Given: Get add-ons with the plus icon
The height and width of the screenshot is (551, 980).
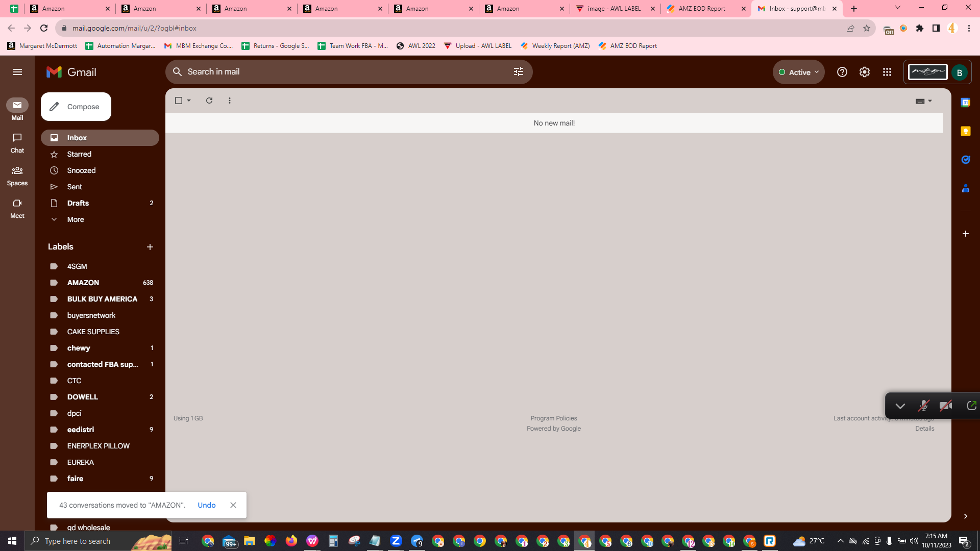Looking at the screenshot, I should 966,234.
